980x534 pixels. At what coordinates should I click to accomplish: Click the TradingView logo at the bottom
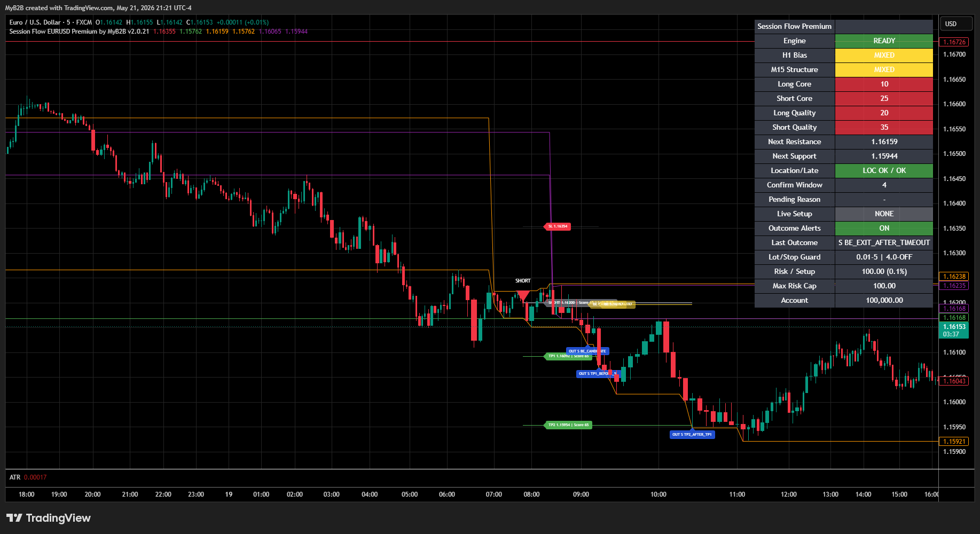pyautogui.click(x=49, y=518)
